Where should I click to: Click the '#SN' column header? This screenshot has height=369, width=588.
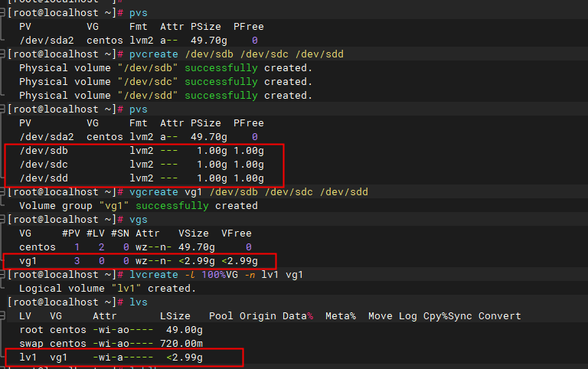click(120, 233)
